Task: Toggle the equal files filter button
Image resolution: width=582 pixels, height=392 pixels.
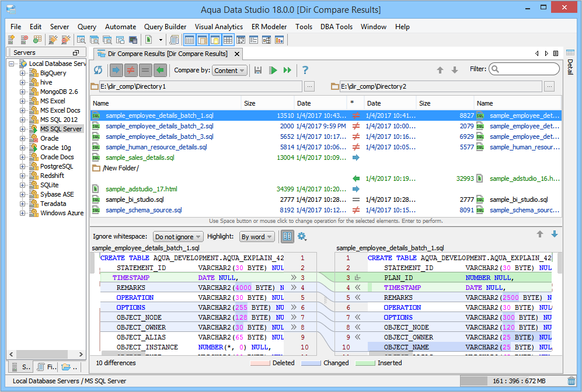Action: tap(145, 70)
